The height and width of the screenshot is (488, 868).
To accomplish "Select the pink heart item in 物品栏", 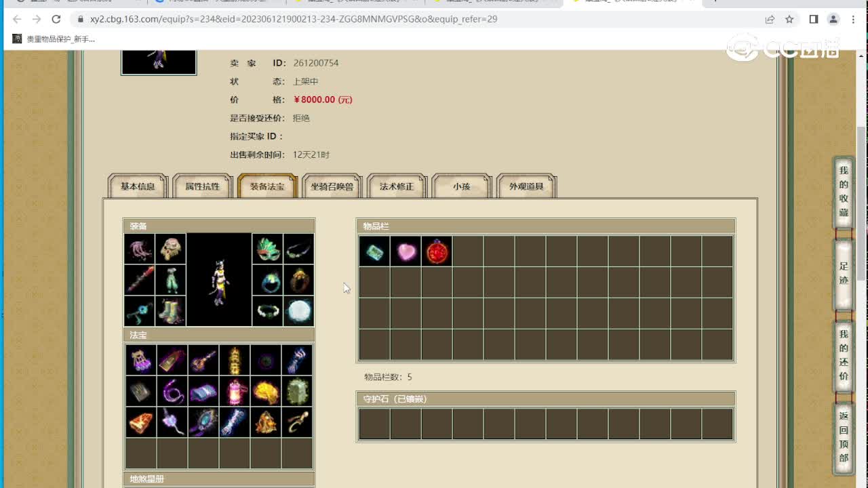I will pyautogui.click(x=406, y=251).
